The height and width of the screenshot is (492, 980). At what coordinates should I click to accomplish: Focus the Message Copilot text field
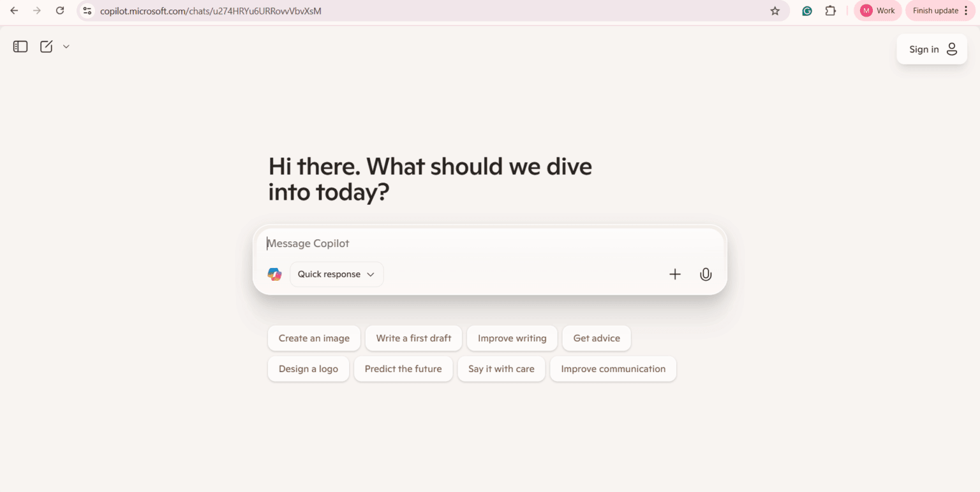coord(485,243)
